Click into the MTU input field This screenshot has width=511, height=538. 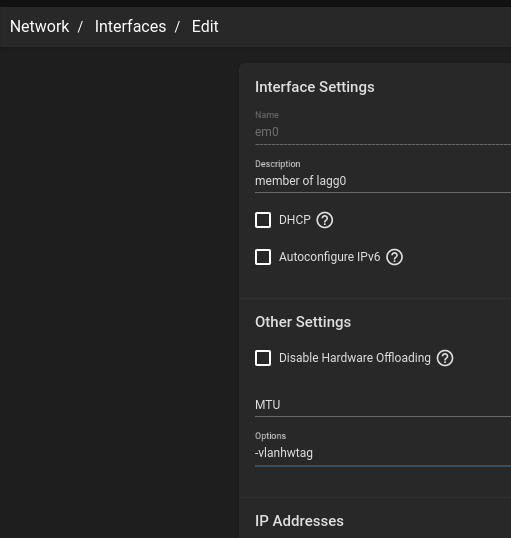click(x=383, y=405)
